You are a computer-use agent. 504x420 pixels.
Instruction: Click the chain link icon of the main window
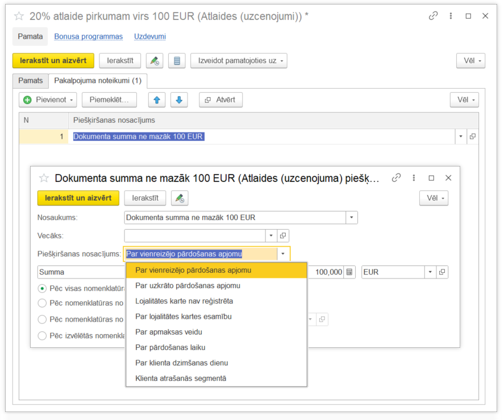(433, 16)
